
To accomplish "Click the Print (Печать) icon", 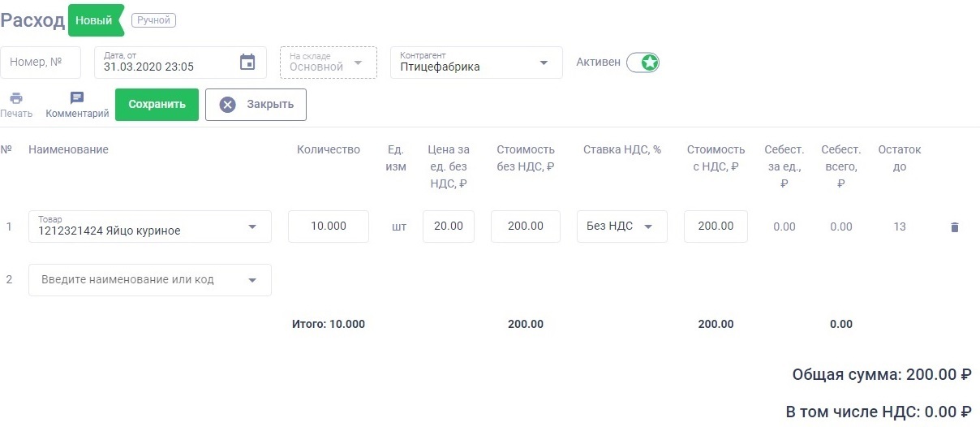I will [15, 98].
